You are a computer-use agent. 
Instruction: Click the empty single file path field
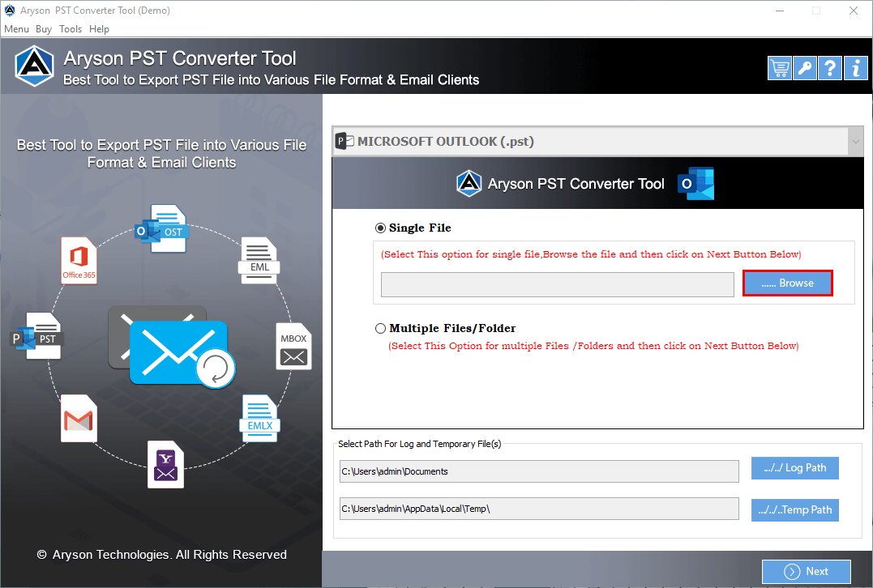coord(558,284)
